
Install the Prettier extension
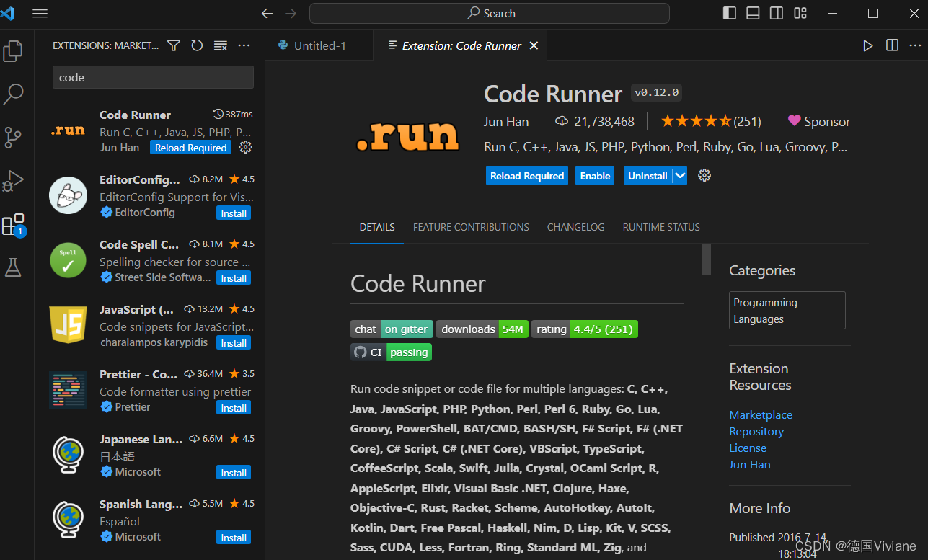[234, 408]
